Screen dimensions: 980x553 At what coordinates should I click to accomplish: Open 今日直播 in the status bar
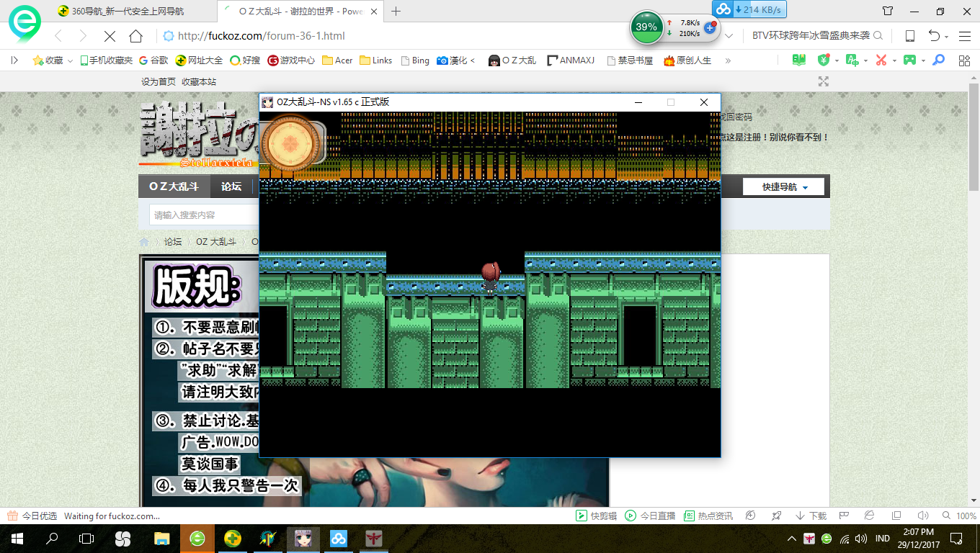tap(651, 516)
